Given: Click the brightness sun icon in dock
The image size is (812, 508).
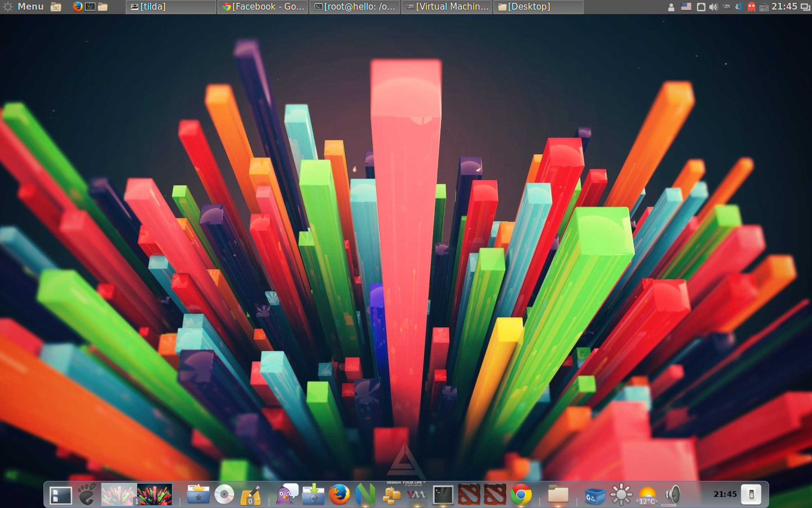Looking at the screenshot, I should click(x=621, y=495).
